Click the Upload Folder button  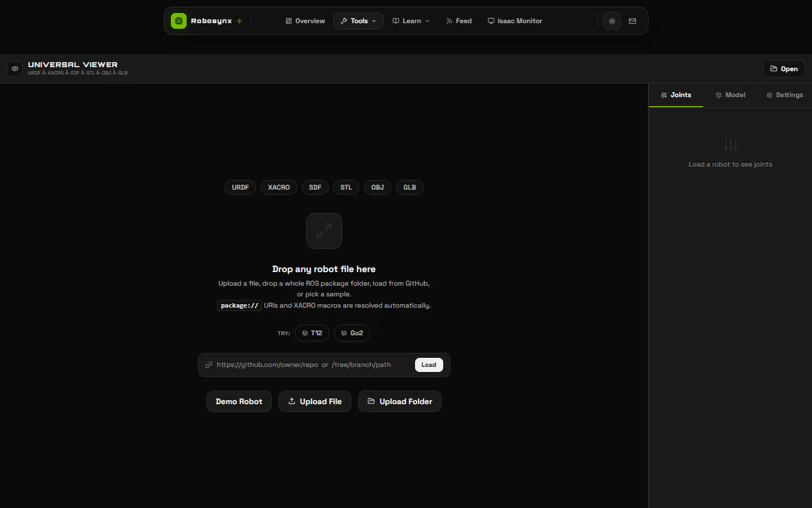(x=400, y=401)
